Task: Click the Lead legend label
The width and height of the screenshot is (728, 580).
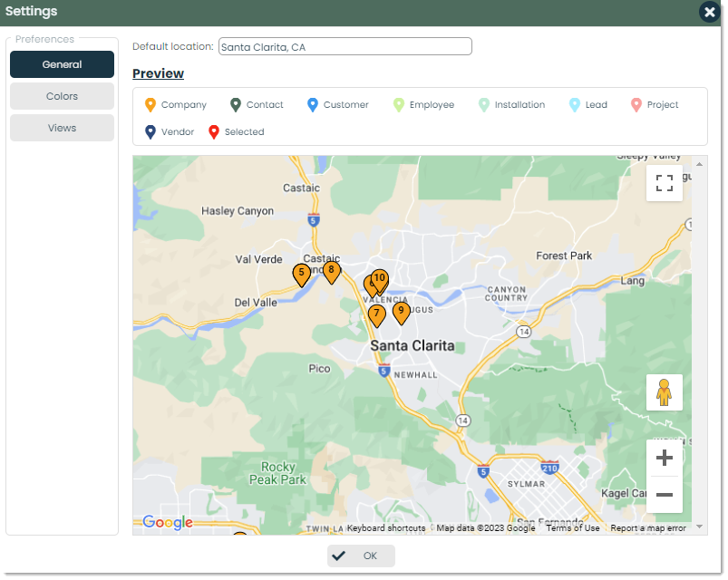Action: (597, 105)
